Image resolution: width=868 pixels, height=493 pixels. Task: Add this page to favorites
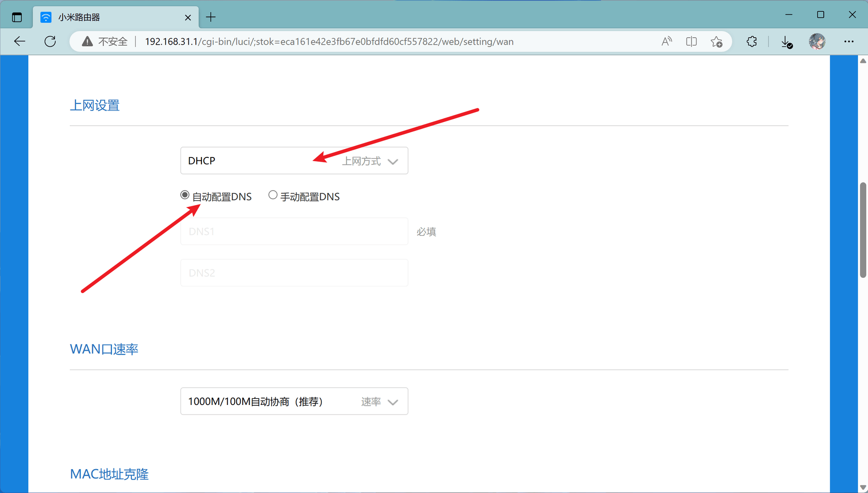pos(717,41)
